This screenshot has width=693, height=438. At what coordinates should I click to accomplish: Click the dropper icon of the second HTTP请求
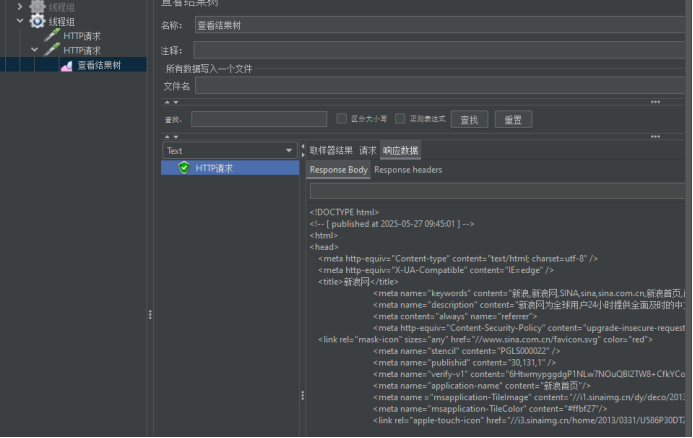(52, 50)
